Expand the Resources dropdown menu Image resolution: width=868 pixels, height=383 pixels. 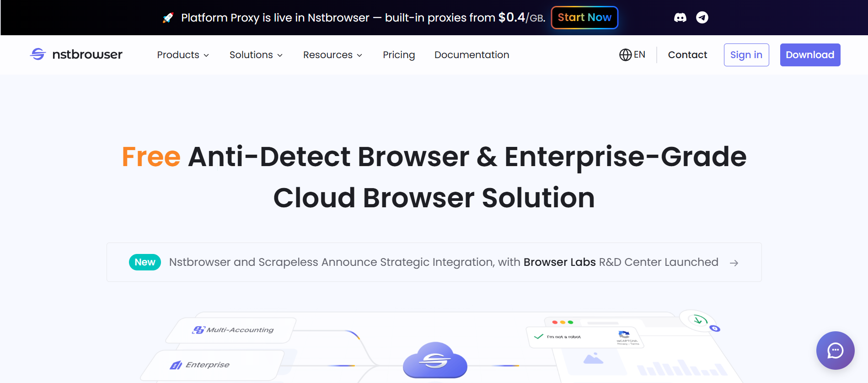pyautogui.click(x=332, y=55)
